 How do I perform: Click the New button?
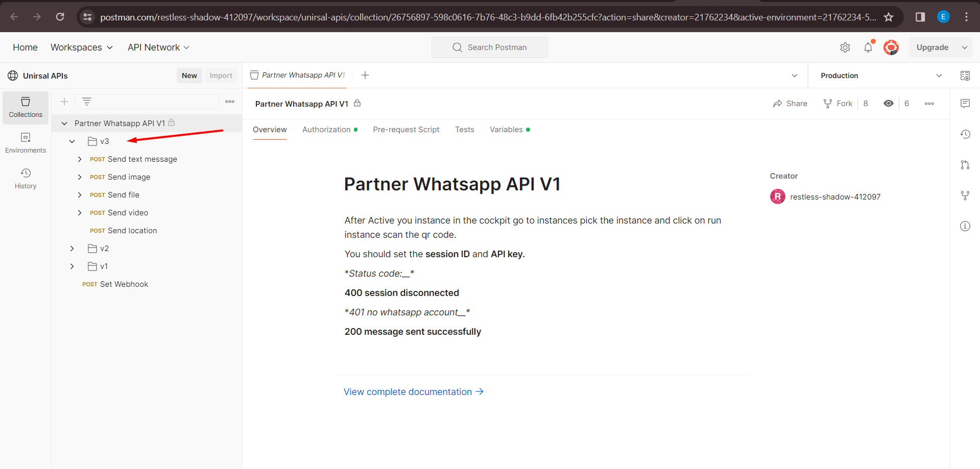click(x=189, y=76)
